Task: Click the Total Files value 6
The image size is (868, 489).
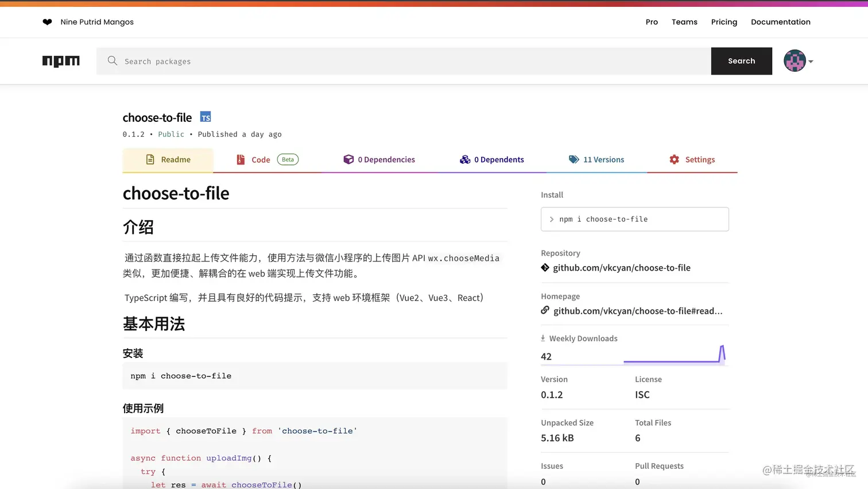Action: (x=638, y=438)
